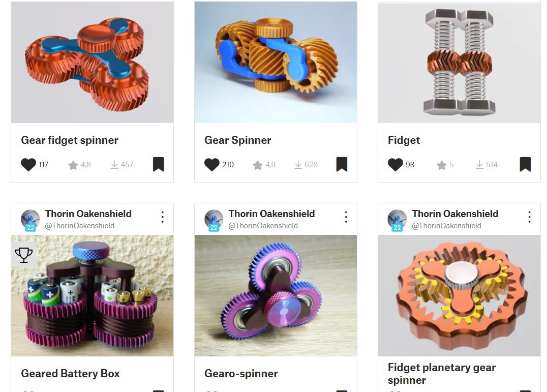Click the star rating 4,9 icon
Image resolution: width=547 pixels, height=392 pixels.
point(257,165)
